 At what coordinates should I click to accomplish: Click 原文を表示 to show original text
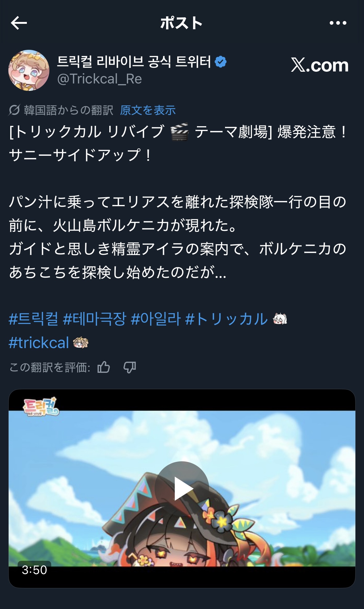click(x=148, y=110)
